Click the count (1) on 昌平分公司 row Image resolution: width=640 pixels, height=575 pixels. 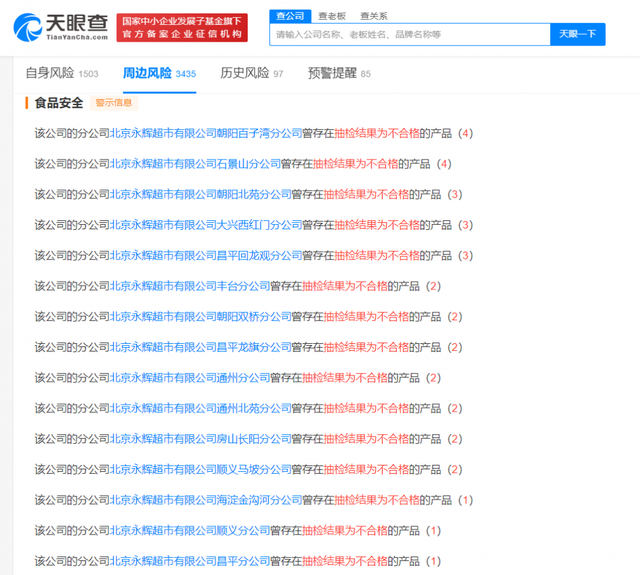433,562
